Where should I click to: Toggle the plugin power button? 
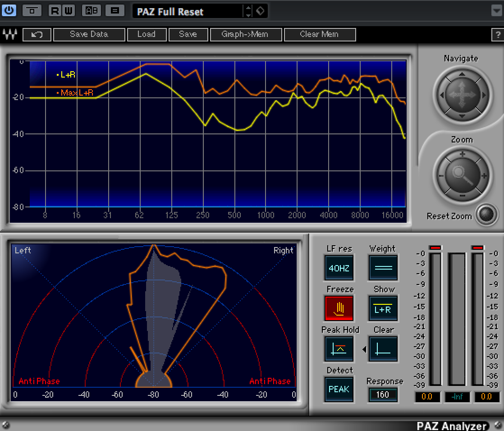tap(9, 10)
